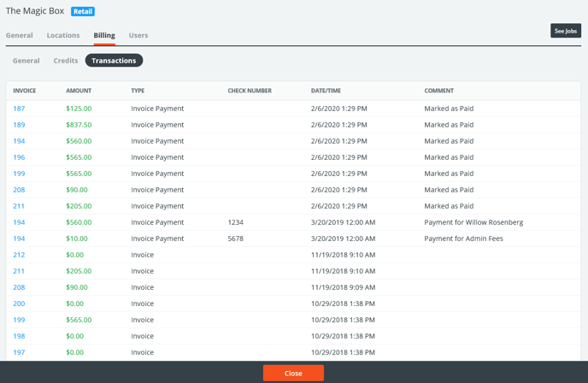
Task: Sort by the Amount column header
Action: pos(79,91)
